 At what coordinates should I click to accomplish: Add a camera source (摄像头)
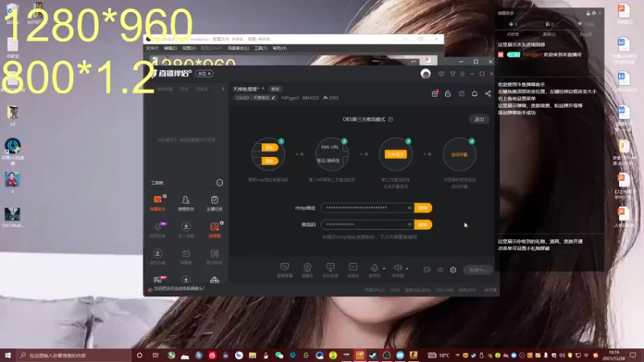(308, 269)
